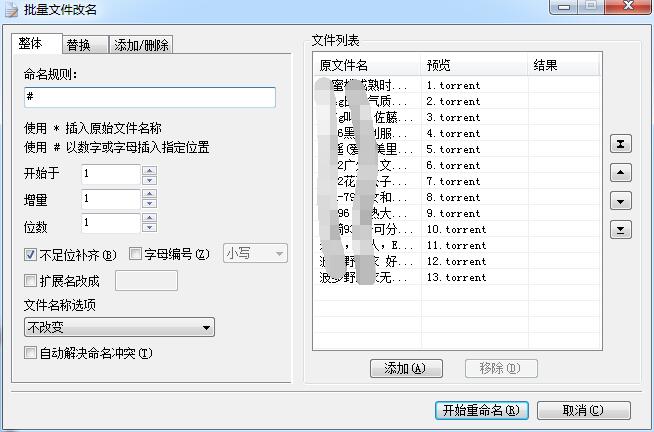Increase the 位数 digits value
Image resolution: width=654 pixels, height=432 pixels.
point(149,219)
